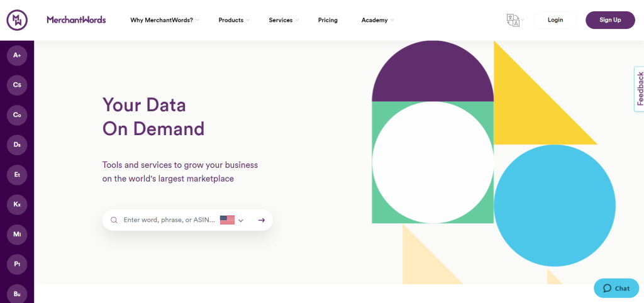Open the Products menu

(x=231, y=20)
